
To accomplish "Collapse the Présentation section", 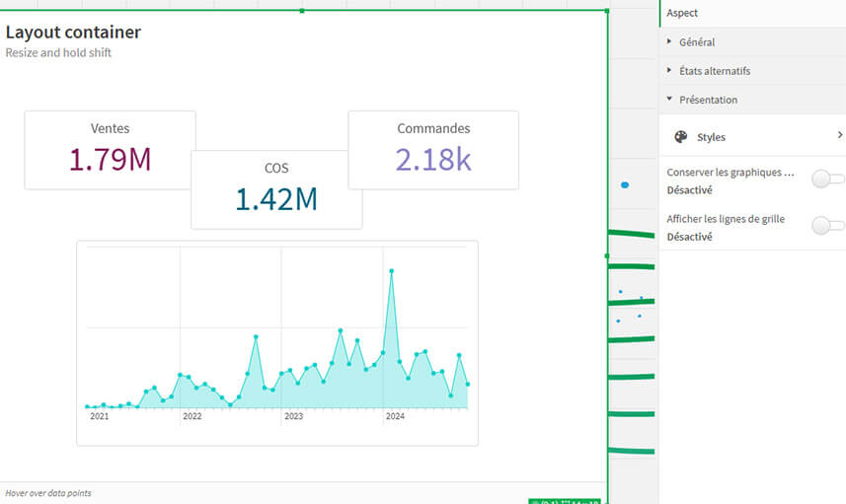I will coord(752,100).
